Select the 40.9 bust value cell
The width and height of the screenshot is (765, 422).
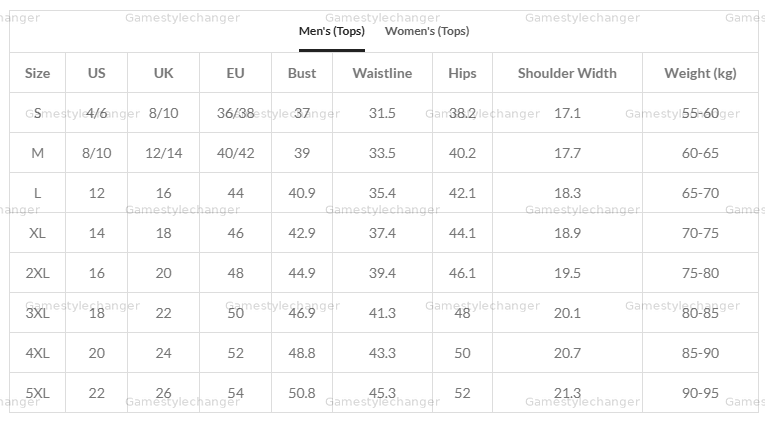coord(302,193)
